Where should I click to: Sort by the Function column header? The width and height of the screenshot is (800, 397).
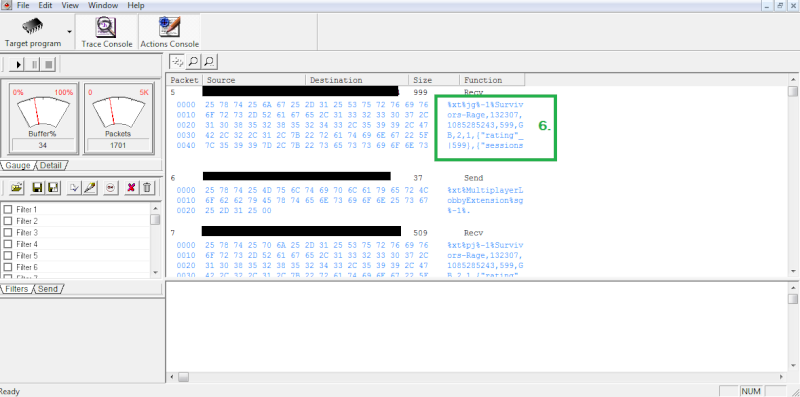pyautogui.click(x=492, y=80)
